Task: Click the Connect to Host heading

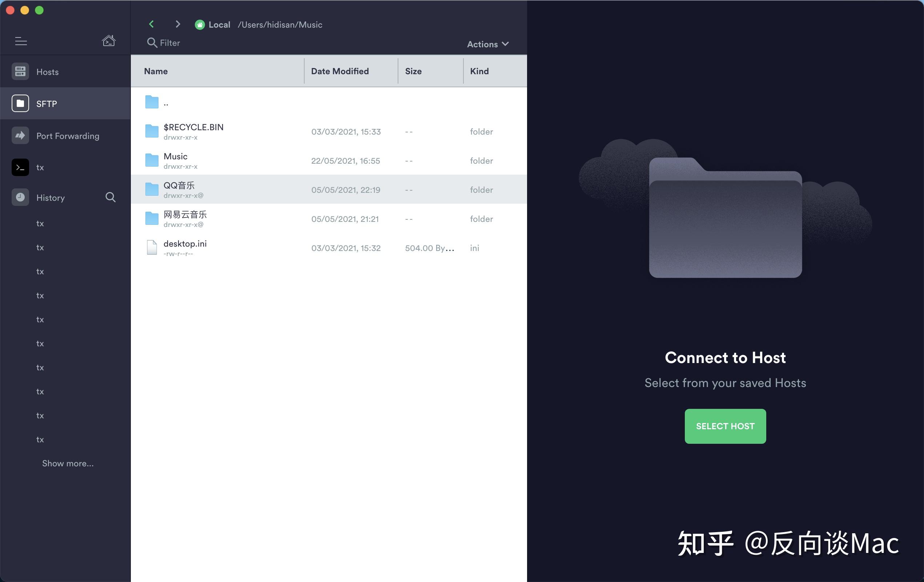Action: click(725, 358)
